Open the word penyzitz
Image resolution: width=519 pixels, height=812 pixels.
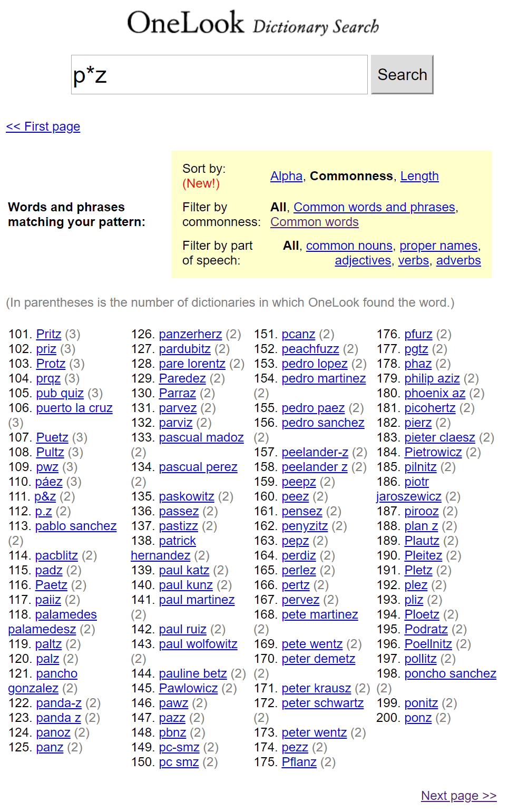[305, 526]
